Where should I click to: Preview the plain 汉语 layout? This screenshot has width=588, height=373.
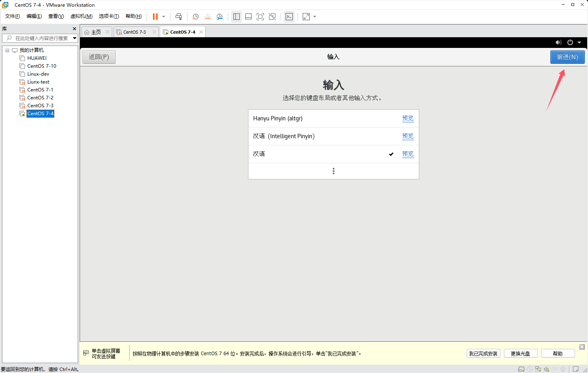tap(408, 154)
